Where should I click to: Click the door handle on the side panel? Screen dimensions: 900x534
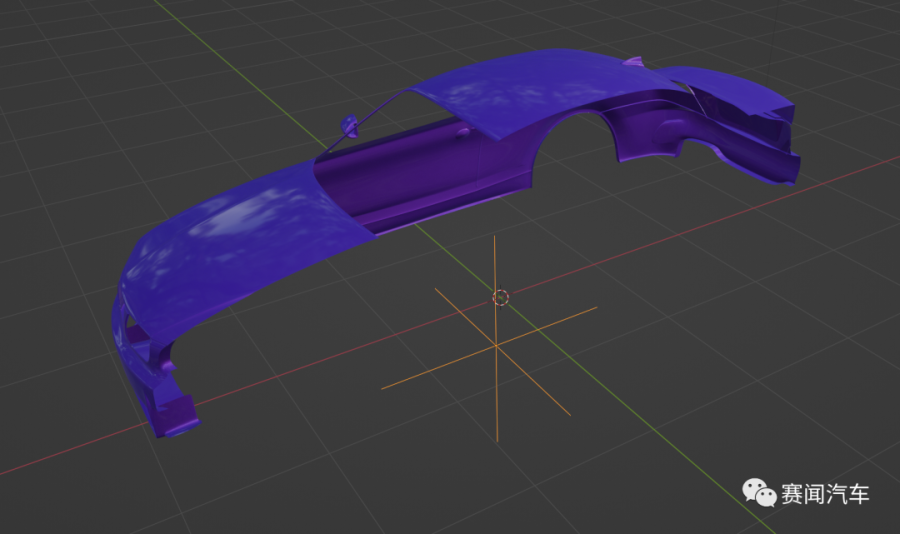tap(462, 130)
